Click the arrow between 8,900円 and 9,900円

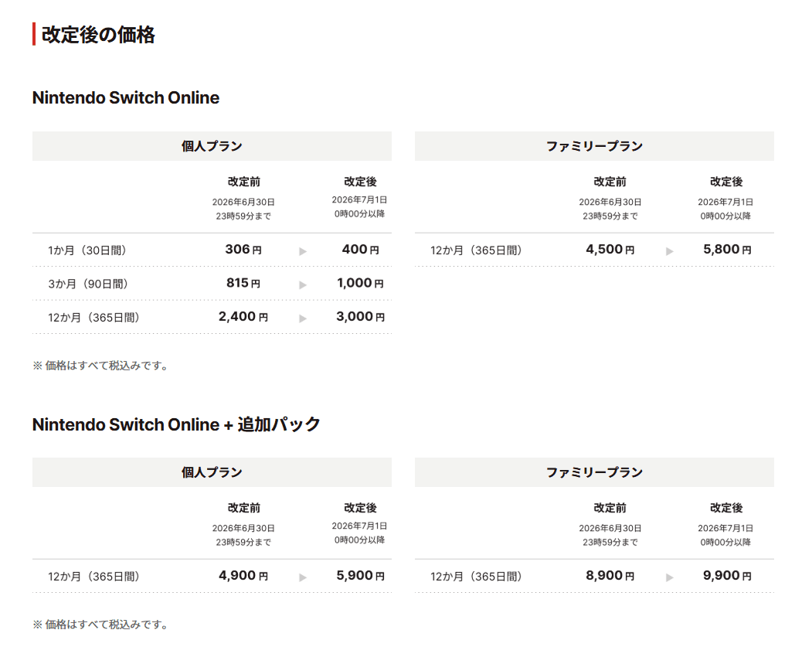(x=670, y=578)
